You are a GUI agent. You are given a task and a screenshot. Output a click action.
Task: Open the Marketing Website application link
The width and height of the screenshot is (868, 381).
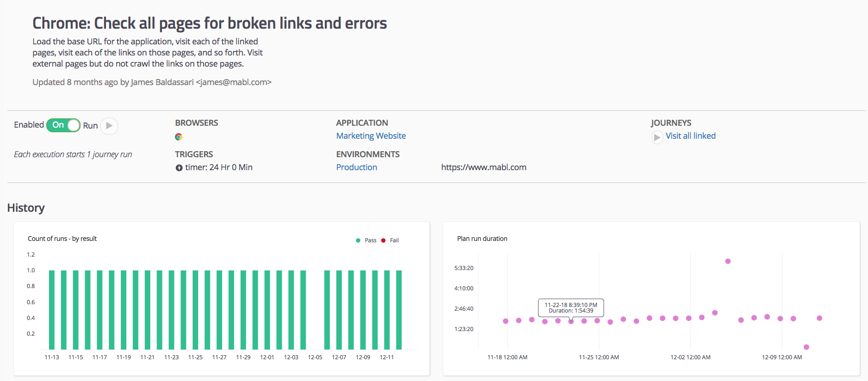[x=371, y=136]
